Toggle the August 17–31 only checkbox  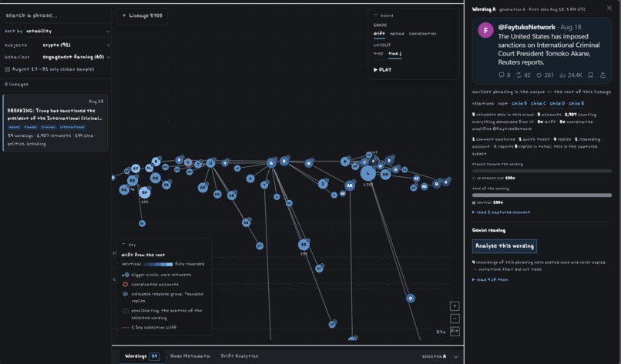(x=8, y=69)
